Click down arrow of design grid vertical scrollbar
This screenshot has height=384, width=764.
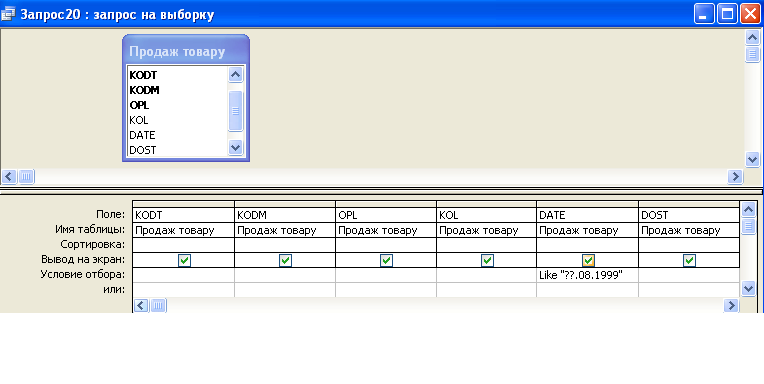(748, 288)
